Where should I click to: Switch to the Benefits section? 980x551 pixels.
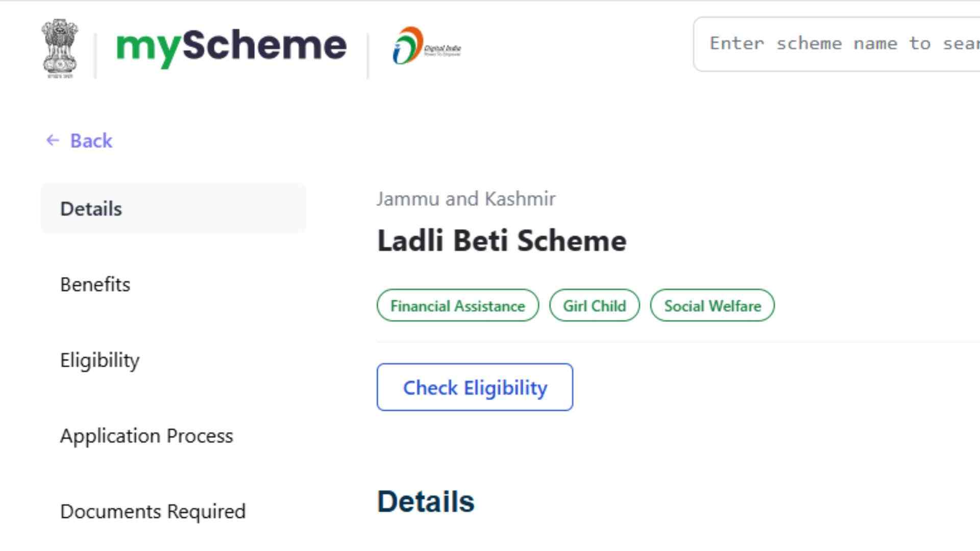pyautogui.click(x=95, y=285)
